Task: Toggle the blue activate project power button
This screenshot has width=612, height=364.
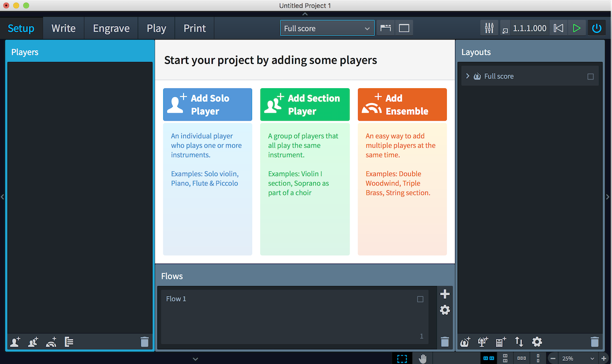Action: (x=597, y=28)
